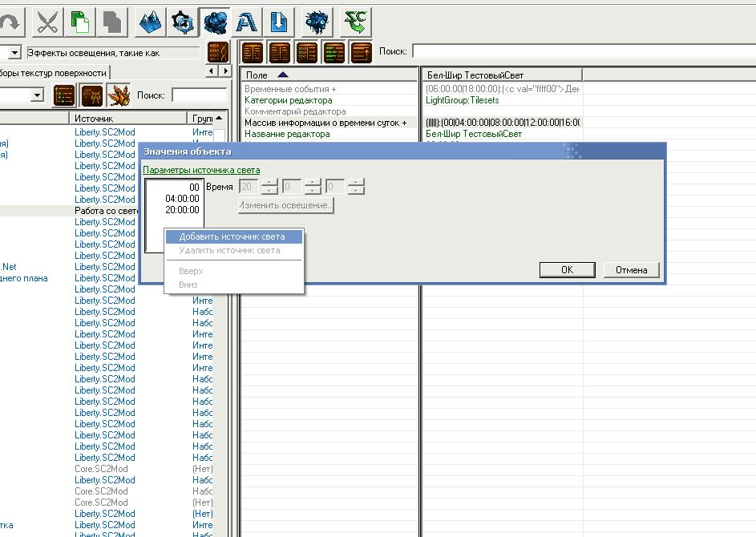Click the seconds stepper arrows
The image size is (756, 537).
356,187
